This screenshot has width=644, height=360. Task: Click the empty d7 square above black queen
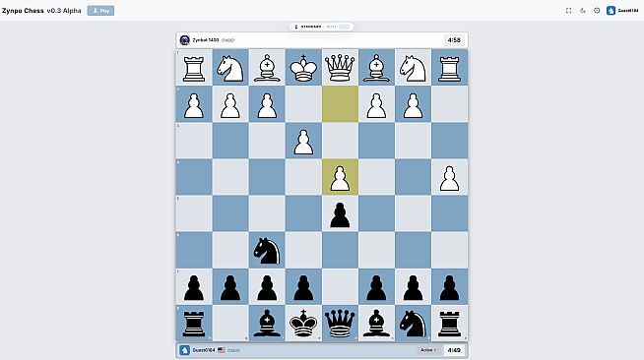[x=340, y=286]
